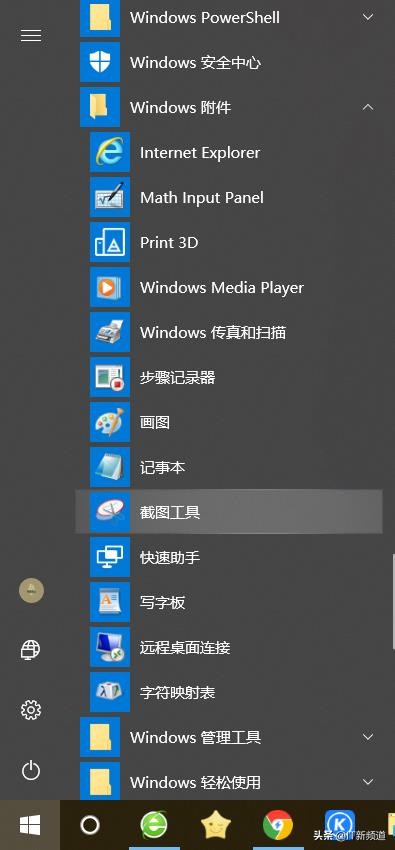Screen dimensions: 395x850
Task: Select the 快速助手 label
Action: click(x=170, y=558)
